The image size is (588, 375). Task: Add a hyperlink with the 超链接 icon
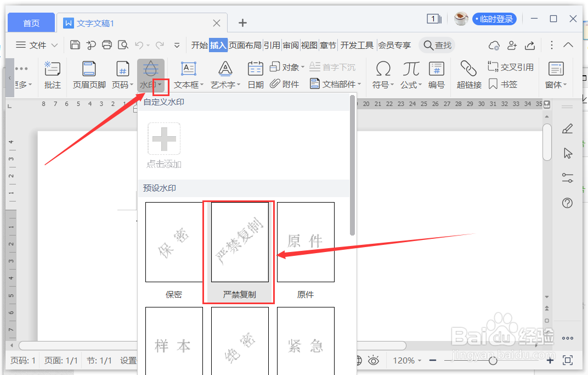pyautogui.click(x=468, y=74)
